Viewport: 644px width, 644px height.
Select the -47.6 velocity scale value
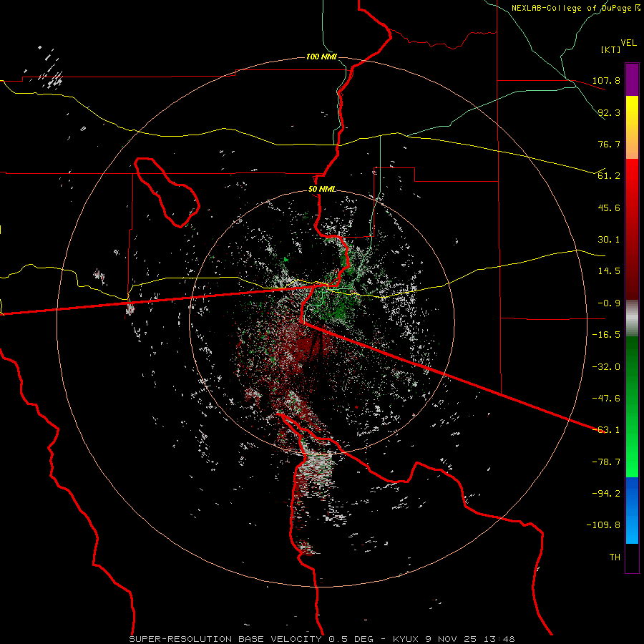[x=606, y=399]
